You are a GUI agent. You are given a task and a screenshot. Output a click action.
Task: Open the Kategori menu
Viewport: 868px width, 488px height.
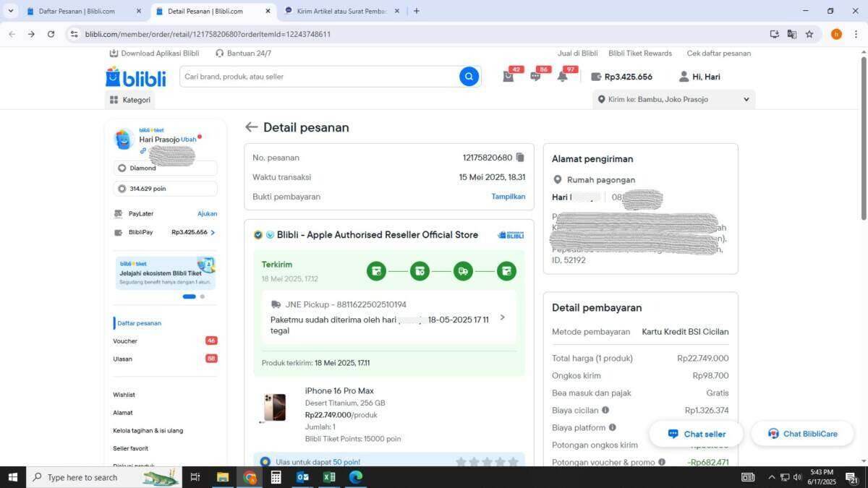tap(130, 100)
